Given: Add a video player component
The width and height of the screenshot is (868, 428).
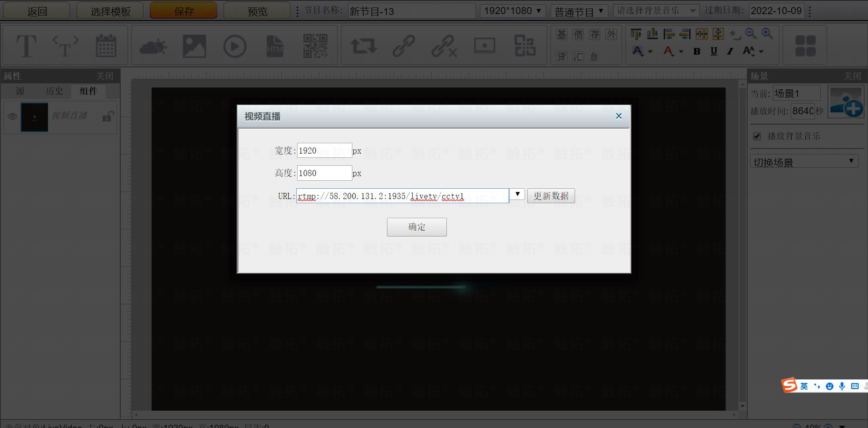Looking at the screenshot, I should pyautogui.click(x=234, y=46).
